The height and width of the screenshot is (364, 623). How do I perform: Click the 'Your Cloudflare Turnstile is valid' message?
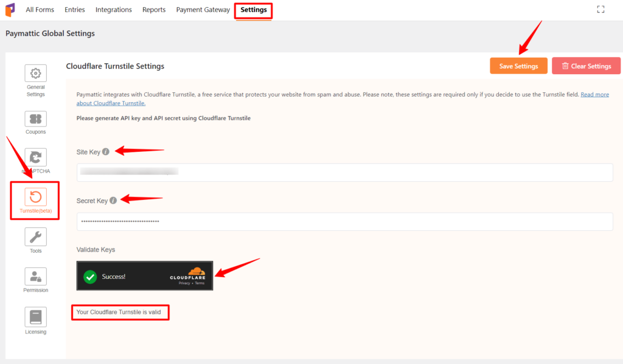click(x=119, y=312)
